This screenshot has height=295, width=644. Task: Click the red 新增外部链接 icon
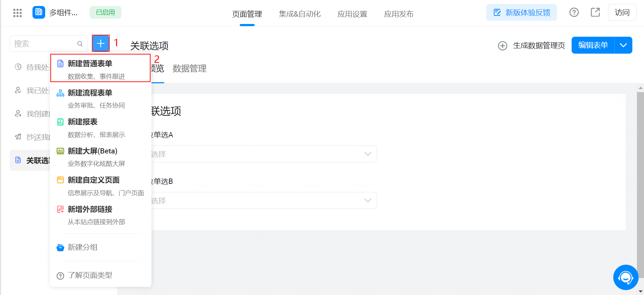60,209
